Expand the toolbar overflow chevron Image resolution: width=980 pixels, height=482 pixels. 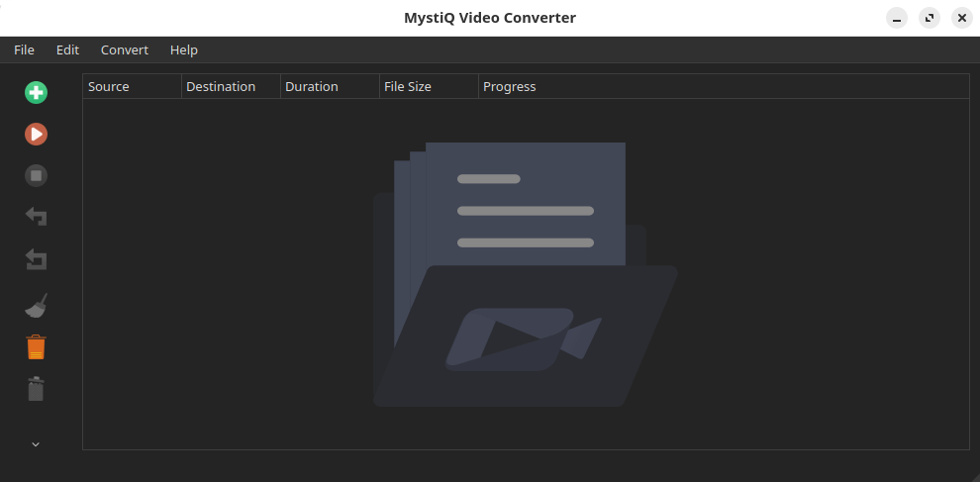coord(36,444)
